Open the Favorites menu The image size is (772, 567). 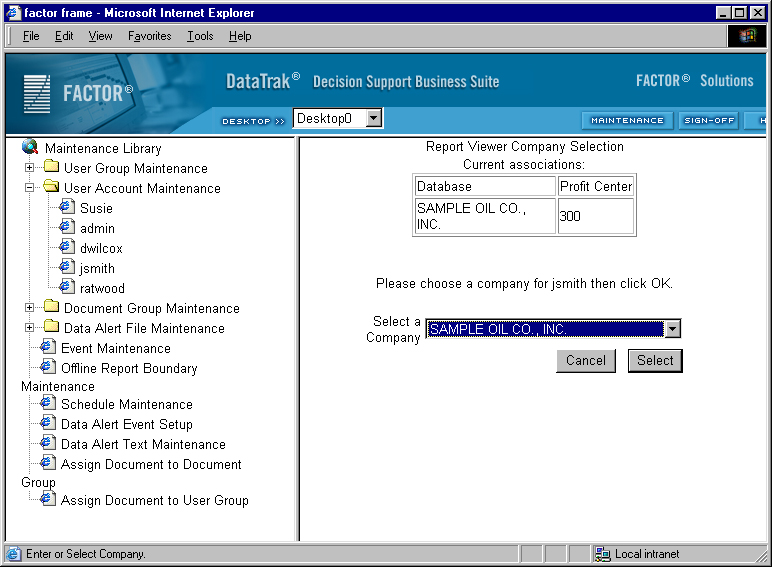click(149, 36)
